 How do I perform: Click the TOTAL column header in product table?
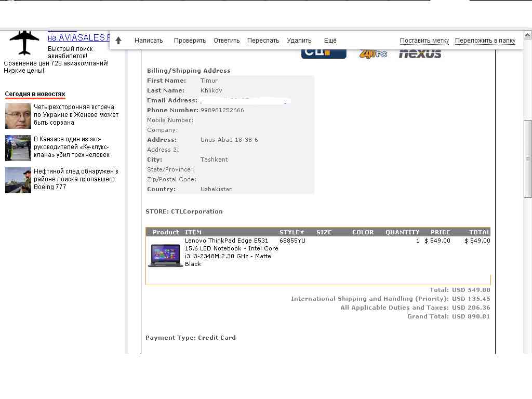pos(480,232)
